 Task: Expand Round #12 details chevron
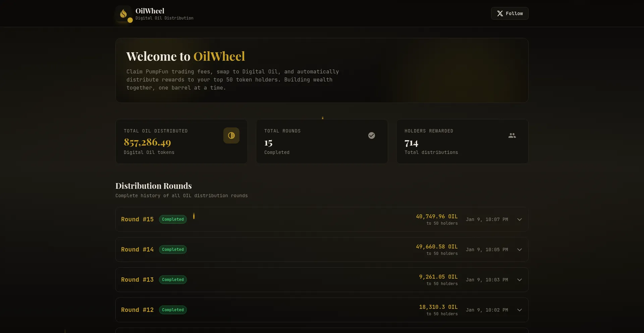click(519, 310)
